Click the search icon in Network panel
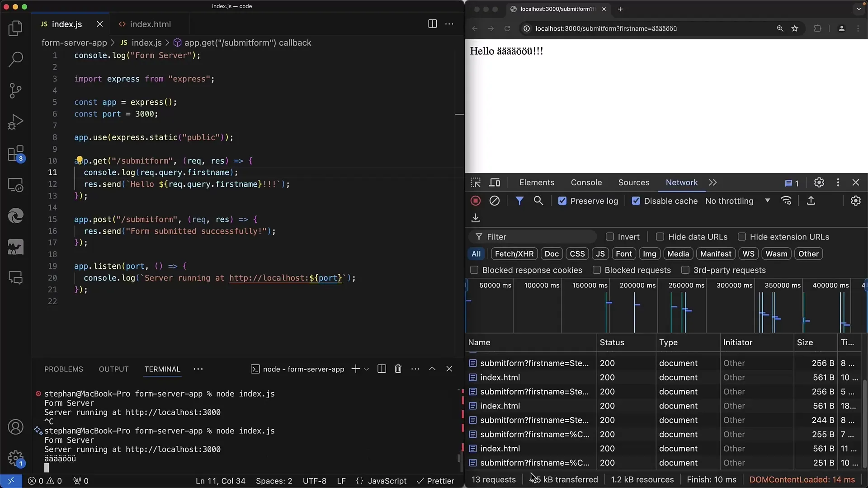 click(x=538, y=201)
